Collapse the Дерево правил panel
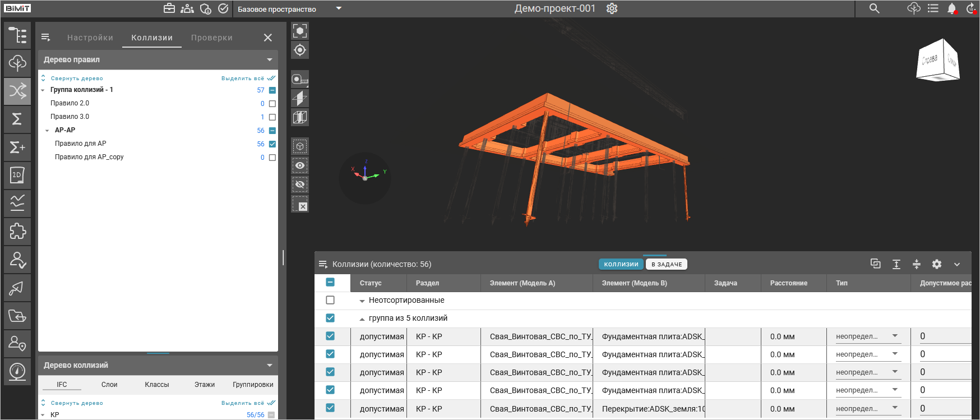This screenshot has width=980, height=420. (270, 59)
